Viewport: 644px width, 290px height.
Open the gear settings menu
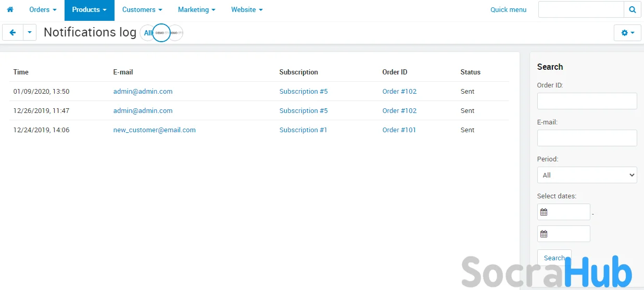pos(627,32)
